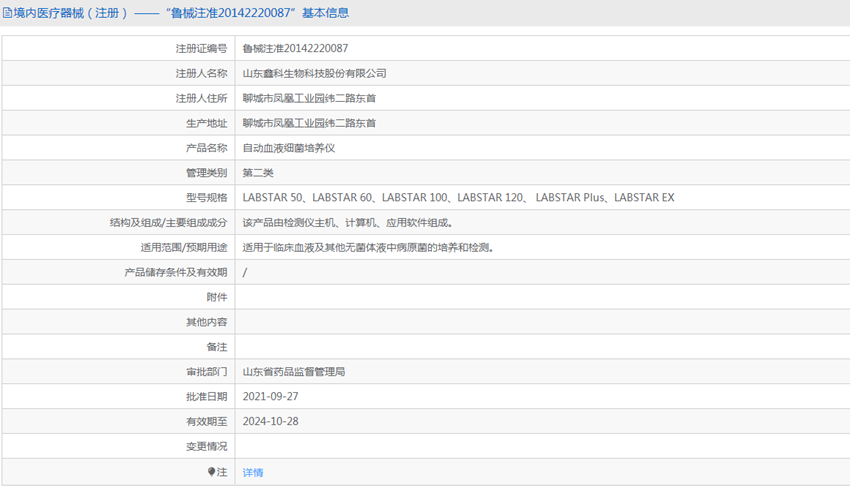The image size is (850, 490).
Task: Click the approving department 山东省药品监督管理局
Action: (294, 372)
